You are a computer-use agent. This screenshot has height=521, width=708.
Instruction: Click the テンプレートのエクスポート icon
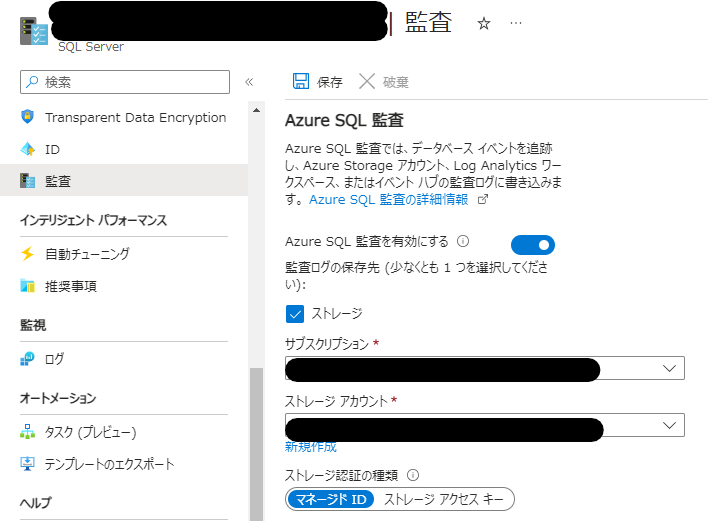[x=28, y=464]
